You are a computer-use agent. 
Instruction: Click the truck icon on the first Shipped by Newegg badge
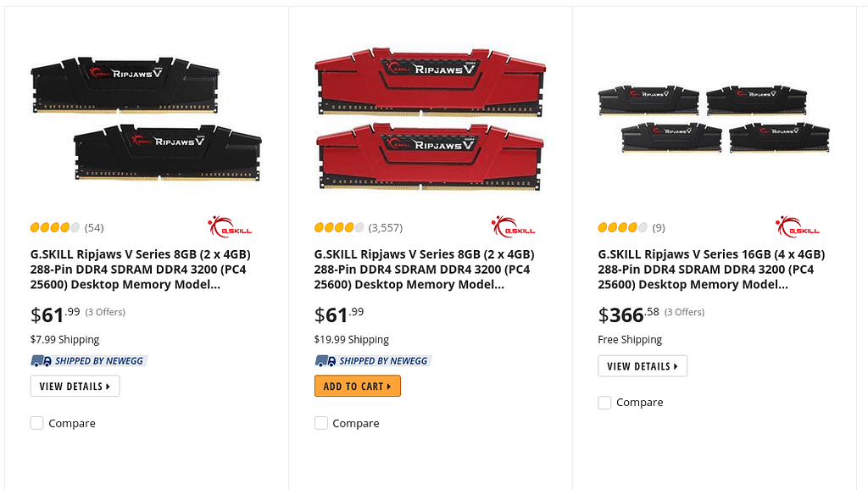(38, 360)
